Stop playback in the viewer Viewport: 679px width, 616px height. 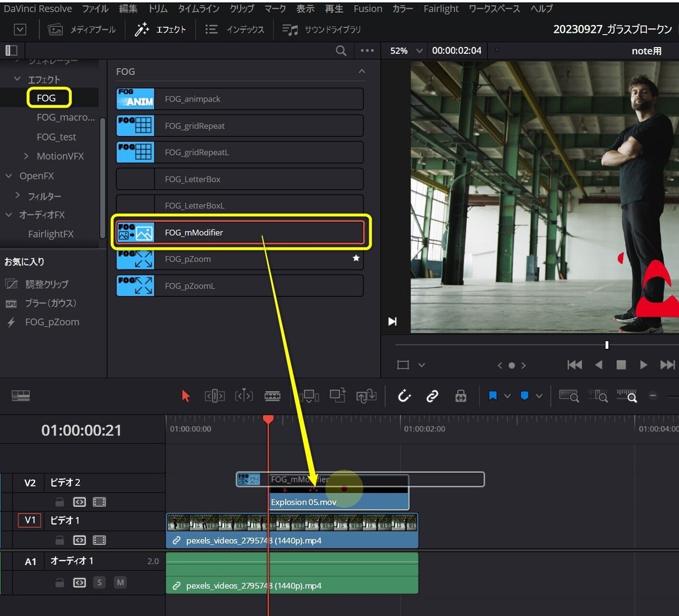pos(621,365)
